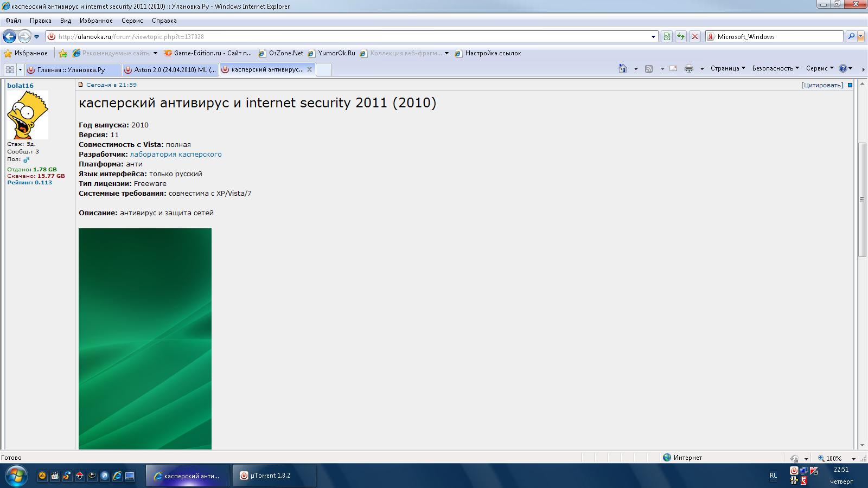This screenshot has width=868, height=488.
Task: Click the browser Forward arrow
Action: point(24,36)
